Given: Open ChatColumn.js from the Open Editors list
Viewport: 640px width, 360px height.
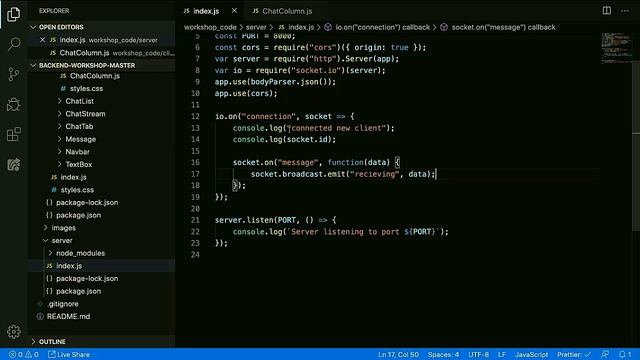Looking at the screenshot, I should pos(102,53).
